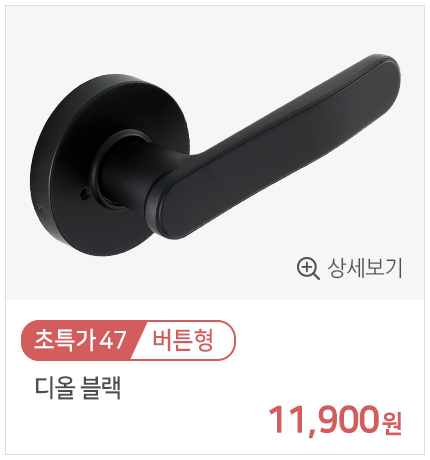Click the 11,900원 price text
Screen dimensions: 430x460
(x=335, y=420)
